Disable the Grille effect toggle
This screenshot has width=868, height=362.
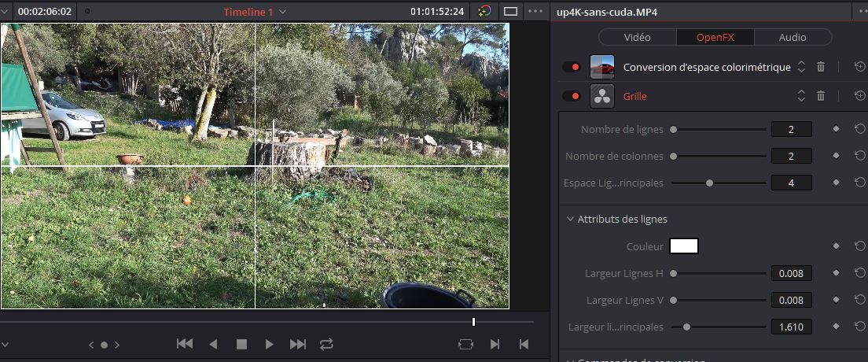click(x=572, y=96)
